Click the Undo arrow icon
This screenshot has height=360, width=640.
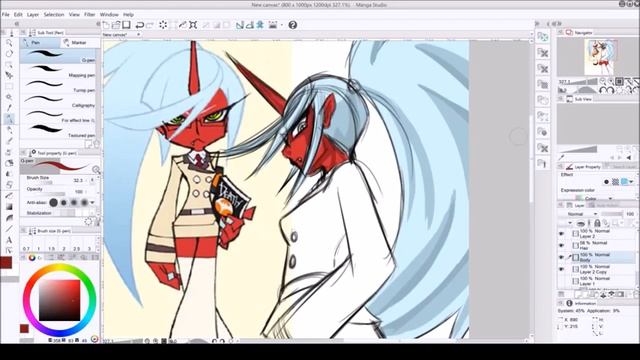[x=140, y=25]
